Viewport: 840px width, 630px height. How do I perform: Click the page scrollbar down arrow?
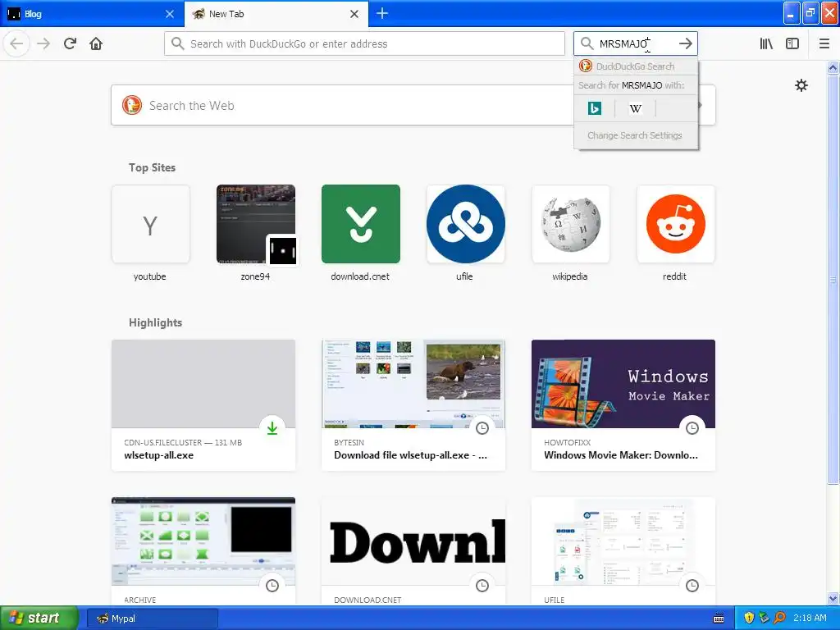[833, 599]
